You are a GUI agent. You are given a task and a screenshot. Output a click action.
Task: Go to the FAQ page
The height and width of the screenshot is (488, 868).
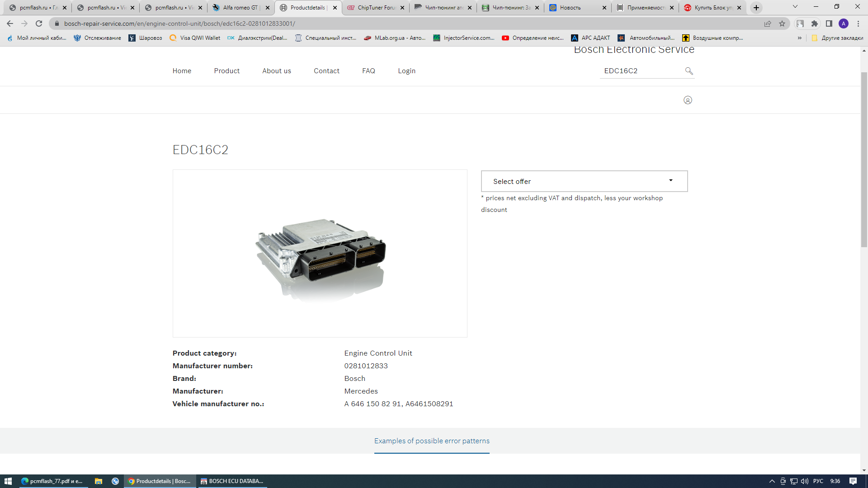[368, 71]
